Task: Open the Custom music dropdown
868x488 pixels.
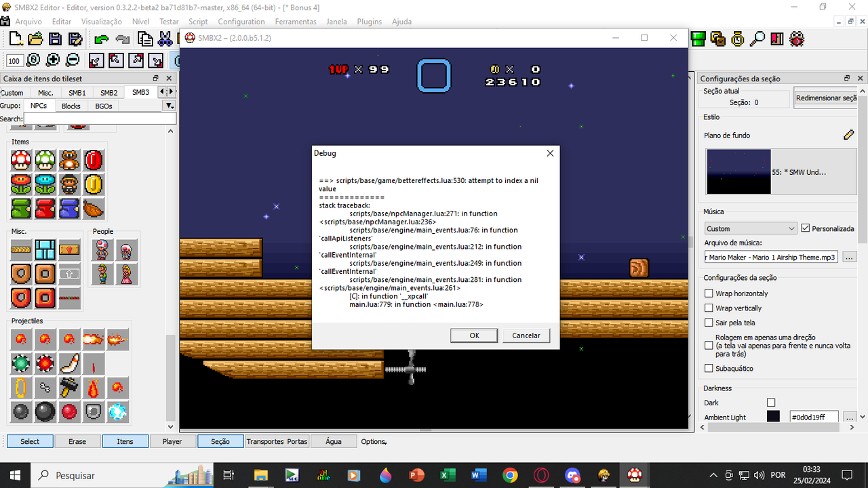Action: [750, 228]
